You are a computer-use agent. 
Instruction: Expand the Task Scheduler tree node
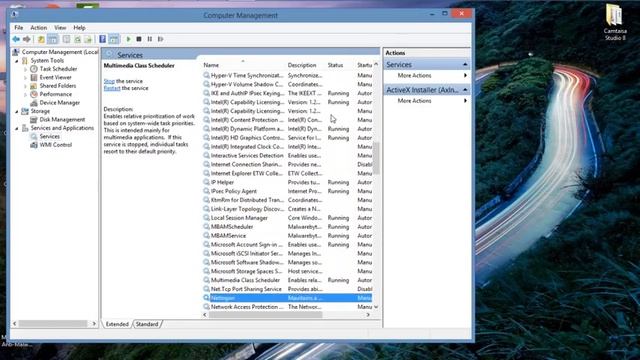click(25, 69)
